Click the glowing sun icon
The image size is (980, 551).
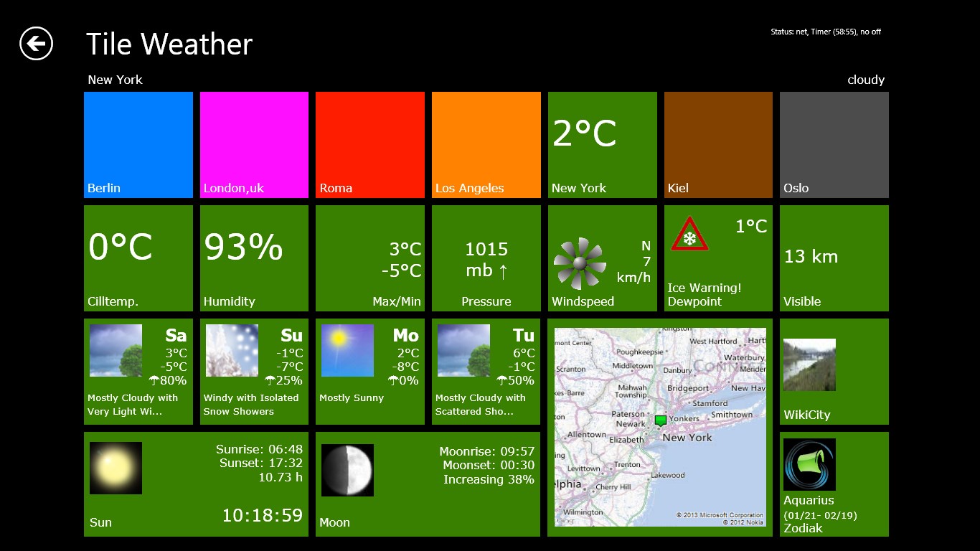(x=116, y=468)
